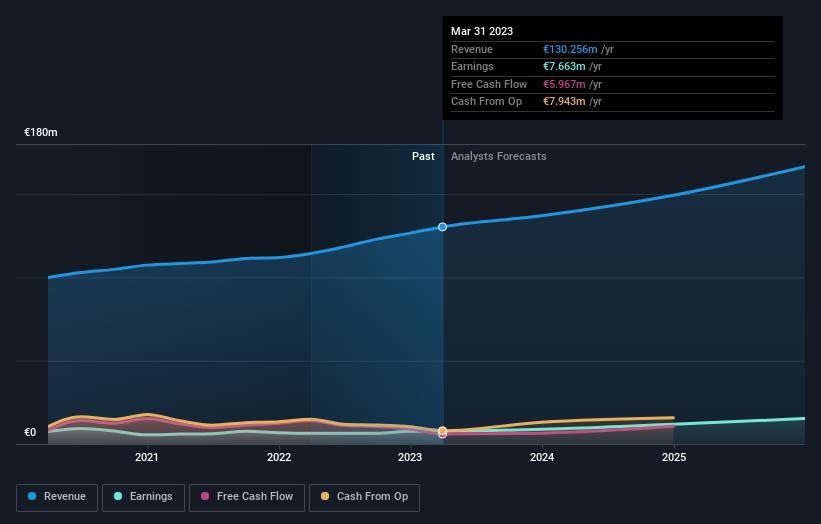The image size is (821, 524).
Task: Click the 2022 axis label
Action: point(279,457)
